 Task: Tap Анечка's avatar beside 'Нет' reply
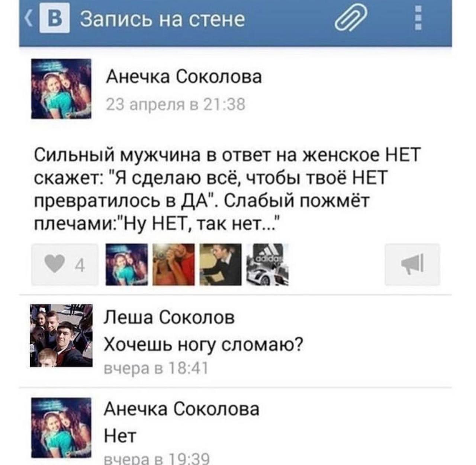click(61, 428)
